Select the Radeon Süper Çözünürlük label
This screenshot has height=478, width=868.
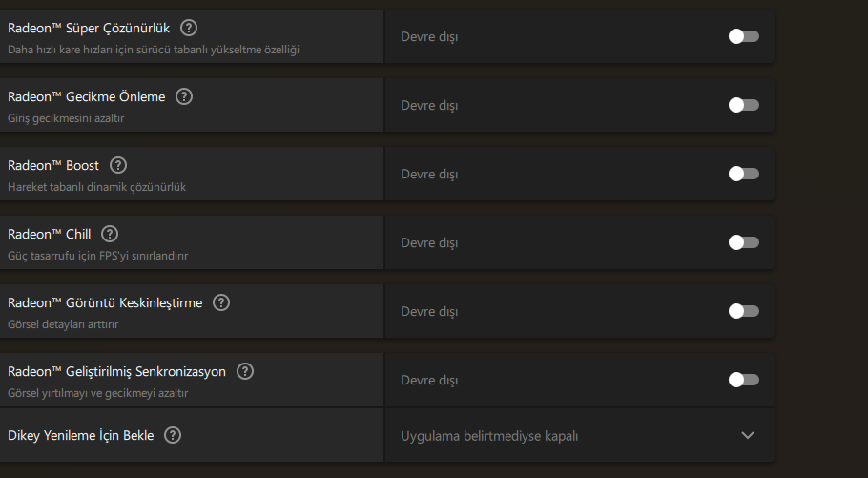pyautogui.click(x=89, y=29)
